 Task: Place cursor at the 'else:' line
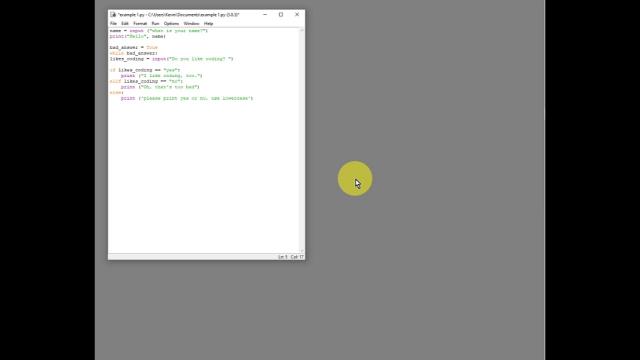[x=116, y=93]
